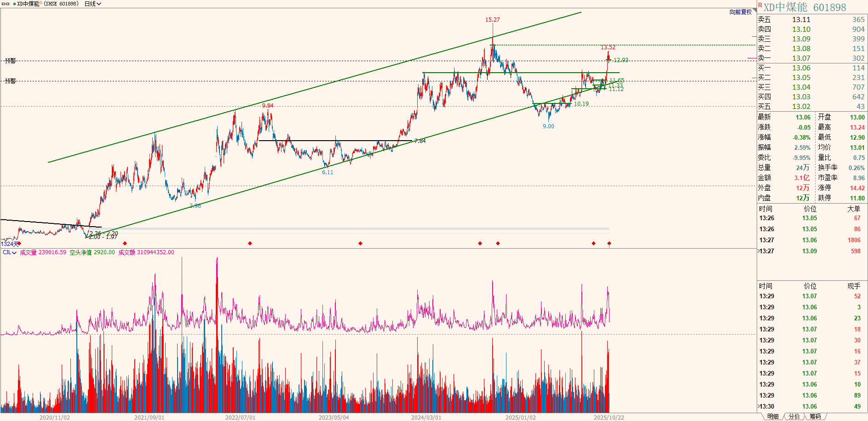The image size is (868, 421).
Task: Click the red R mark in quote panel header
Action: [x=760, y=5]
